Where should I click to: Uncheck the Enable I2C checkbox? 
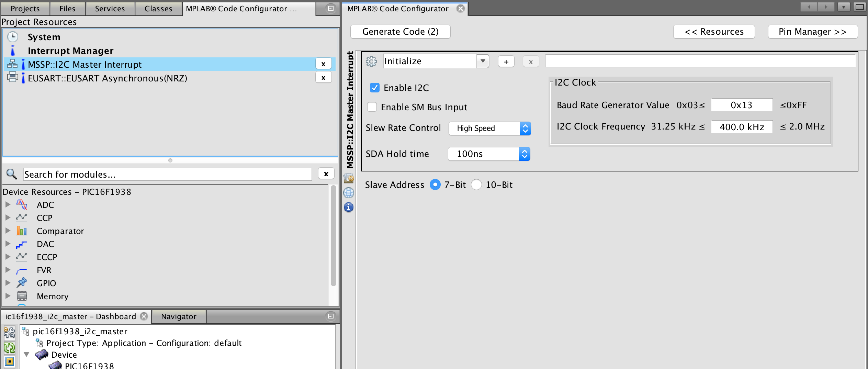(374, 88)
